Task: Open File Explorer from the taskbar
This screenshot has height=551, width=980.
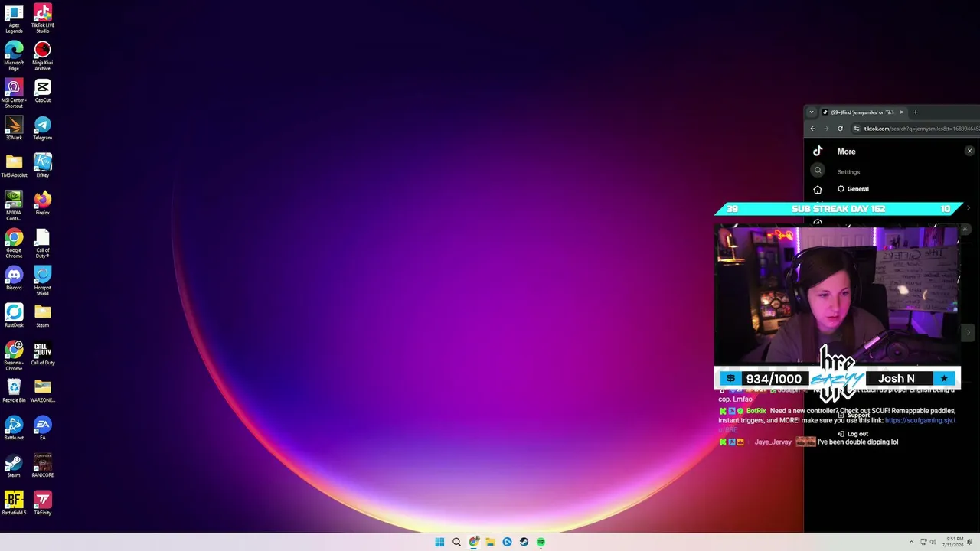Action: point(490,542)
